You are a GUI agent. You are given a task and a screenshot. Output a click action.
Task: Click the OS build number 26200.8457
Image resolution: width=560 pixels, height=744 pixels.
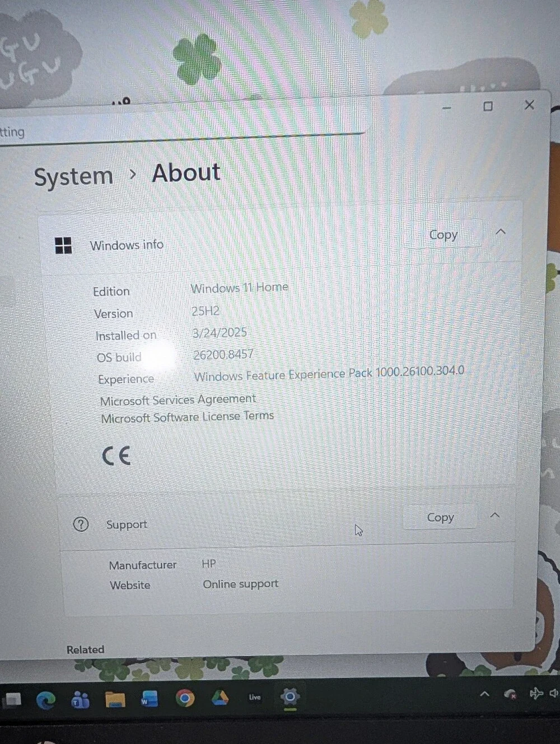[x=223, y=354]
